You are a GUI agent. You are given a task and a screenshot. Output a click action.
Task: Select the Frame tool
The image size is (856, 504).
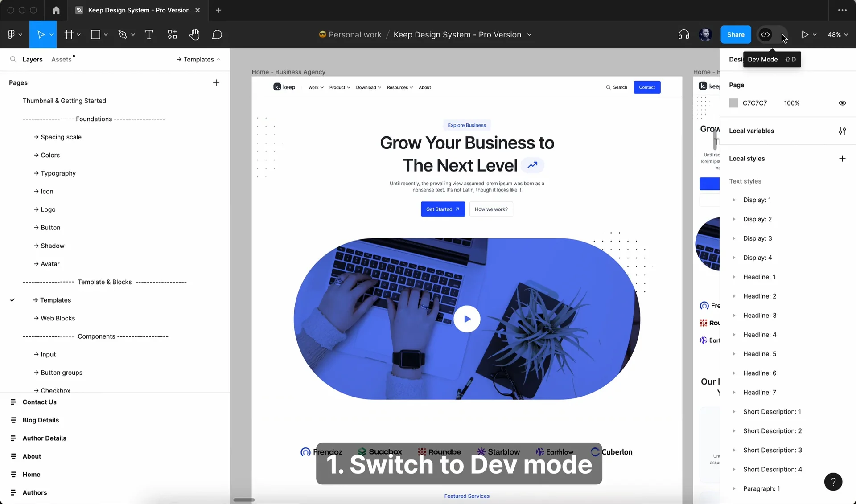point(69,34)
